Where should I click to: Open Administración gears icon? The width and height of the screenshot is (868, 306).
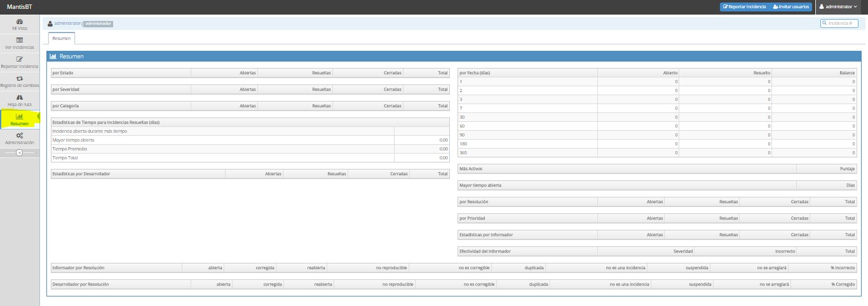(20, 136)
